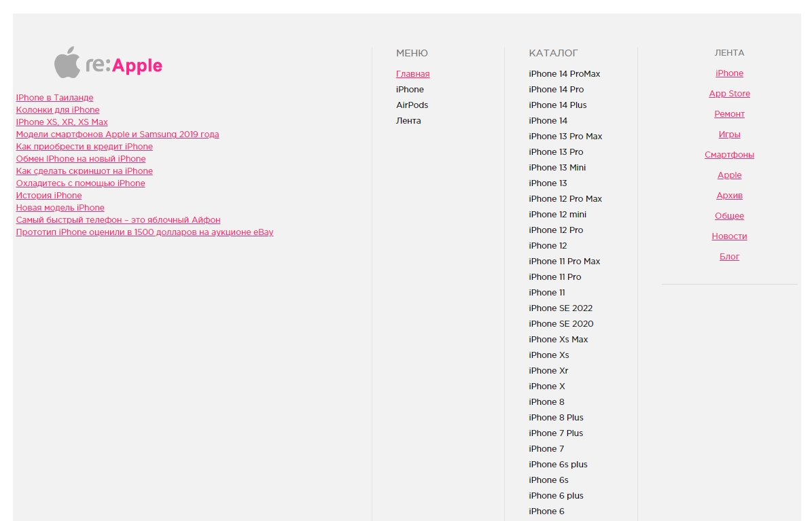Open 'Блог' feed tag

(729, 257)
